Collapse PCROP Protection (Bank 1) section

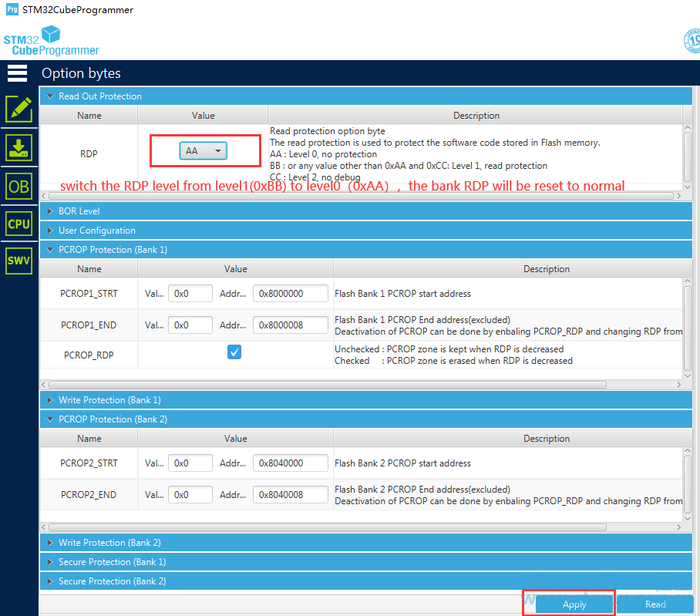[x=366, y=250]
